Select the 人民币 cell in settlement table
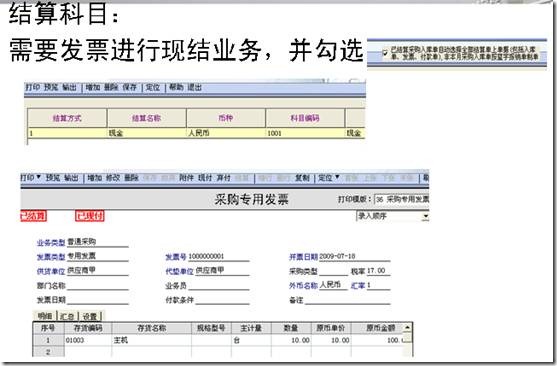 (x=226, y=133)
